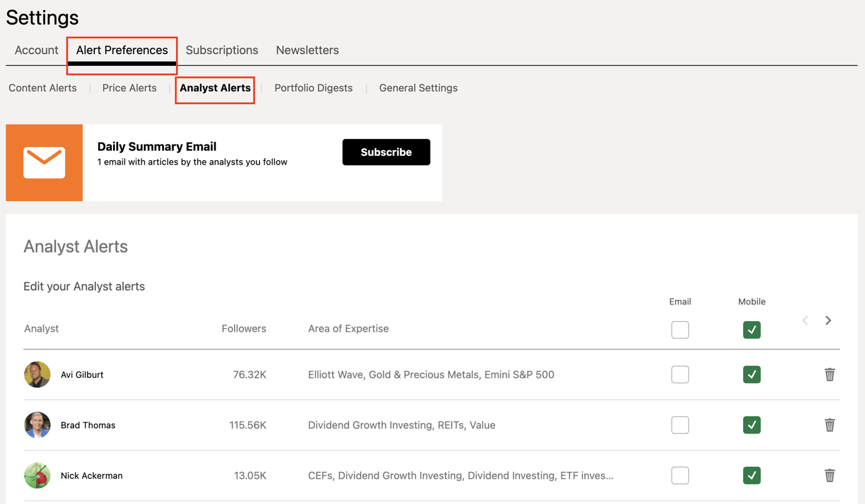Enable Email alerts for Brad Thomas
This screenshot has height=504, width=865.
point(680,425)
